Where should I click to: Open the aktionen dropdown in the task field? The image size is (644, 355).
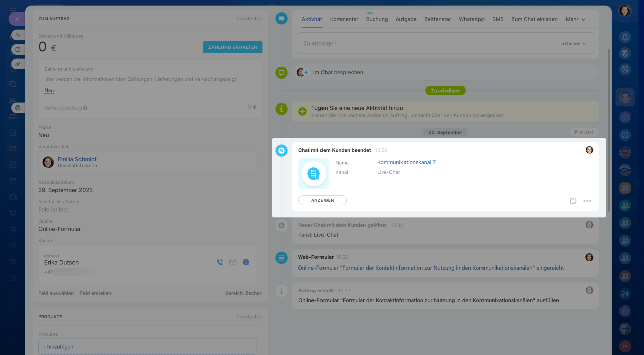click(x=574, y=44)
